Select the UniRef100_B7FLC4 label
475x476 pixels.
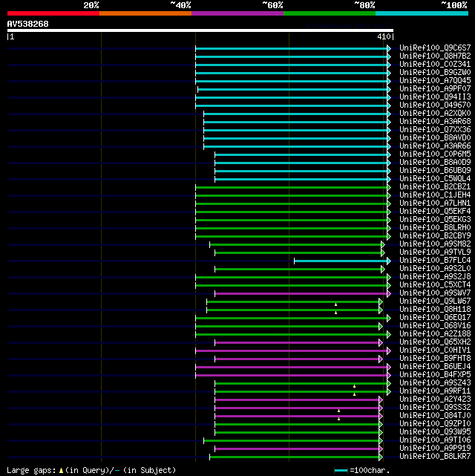tap(435, 261)
